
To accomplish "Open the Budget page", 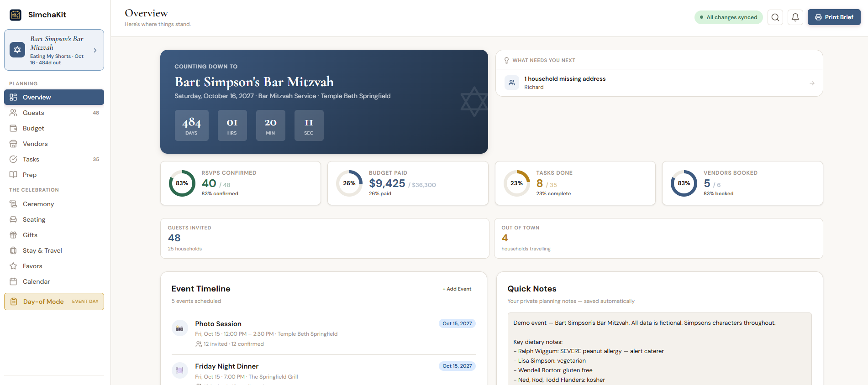I will (x=54, y=128).
